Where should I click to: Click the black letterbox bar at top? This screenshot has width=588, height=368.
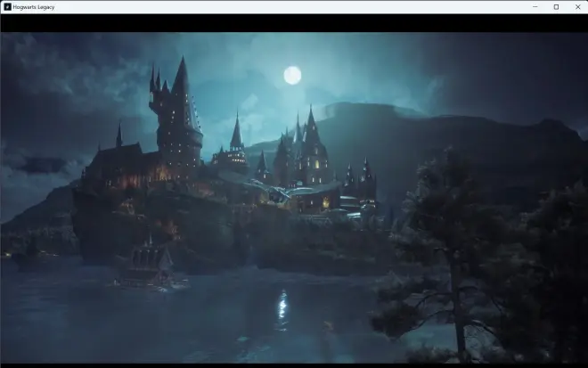click(x=294, y=23)
